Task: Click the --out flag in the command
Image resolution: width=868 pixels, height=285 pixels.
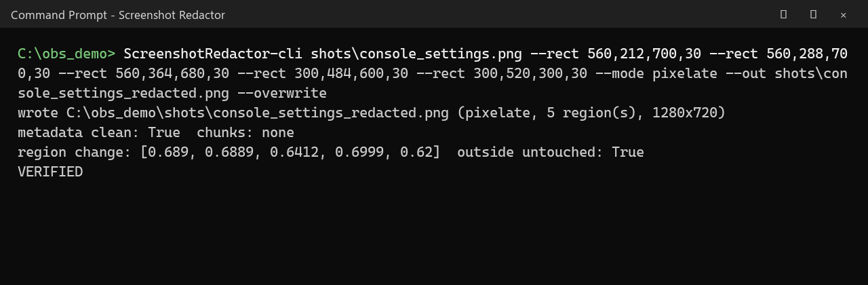Action: click(x=746, y=73)
